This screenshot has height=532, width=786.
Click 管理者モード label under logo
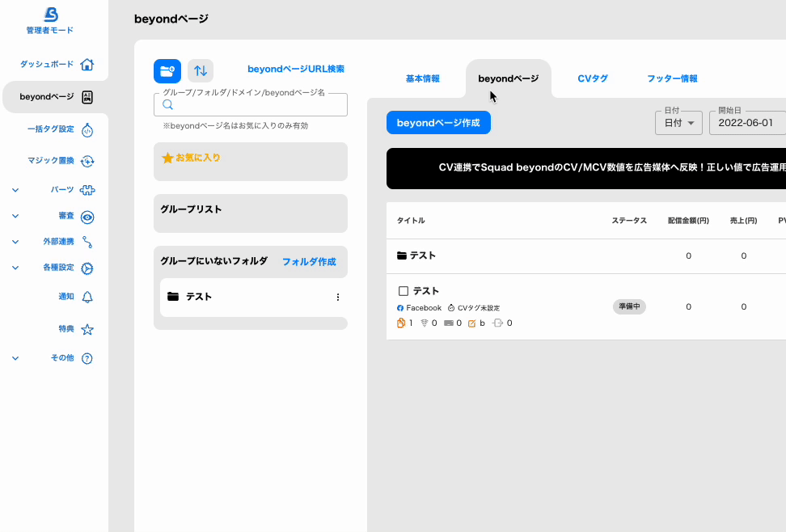point(49,30)
